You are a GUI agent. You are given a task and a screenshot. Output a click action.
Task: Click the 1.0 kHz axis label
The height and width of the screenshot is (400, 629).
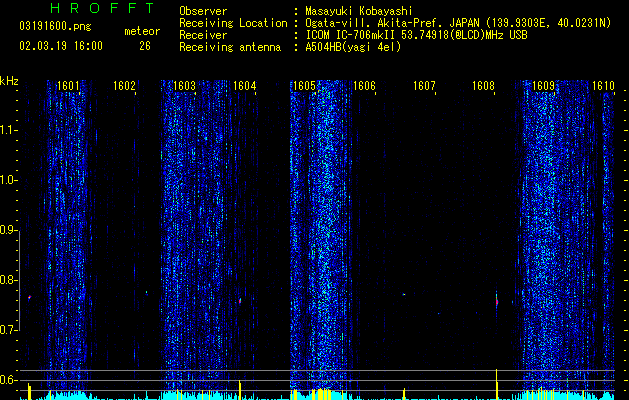coord(8,180)
